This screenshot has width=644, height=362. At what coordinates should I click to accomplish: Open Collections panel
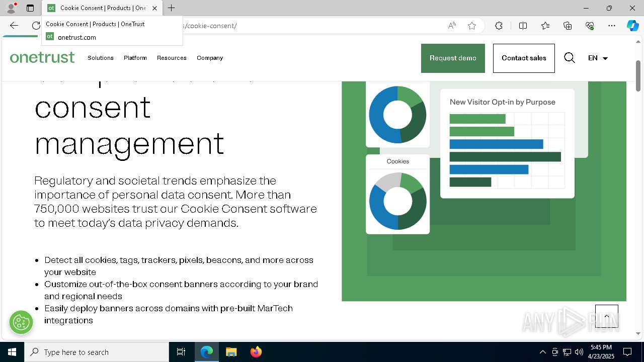coord(568,26)
